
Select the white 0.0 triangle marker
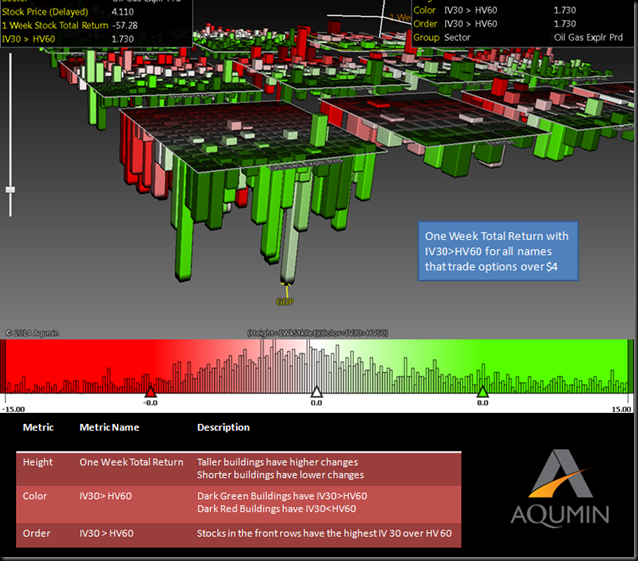(x=316, y=392)
